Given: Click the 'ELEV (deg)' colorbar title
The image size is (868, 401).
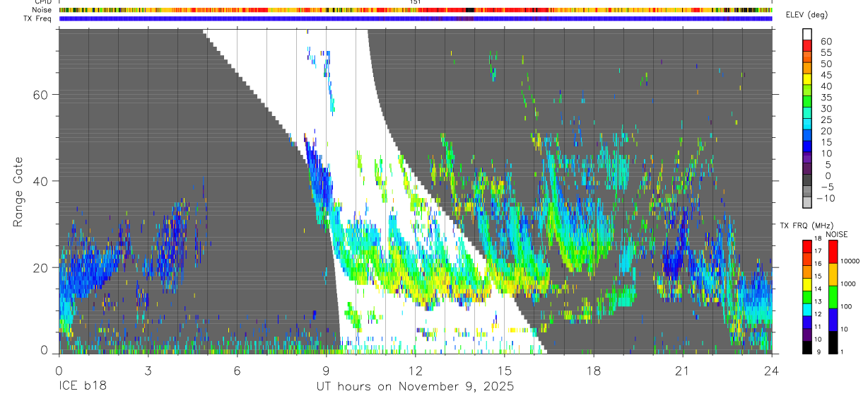Looking at the screenshot, I should [x=808, y=15].
